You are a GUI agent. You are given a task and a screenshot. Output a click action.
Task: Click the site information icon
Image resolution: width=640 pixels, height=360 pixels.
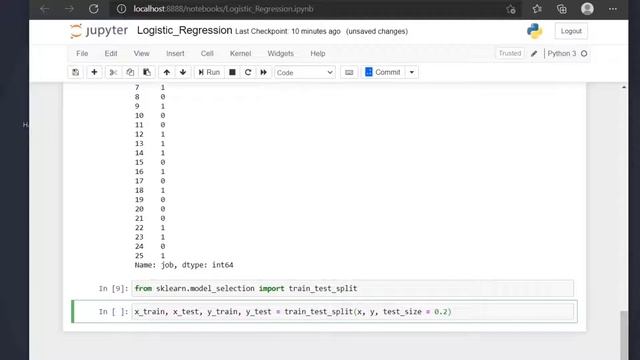pyautogui.click(x=121, y=9)
